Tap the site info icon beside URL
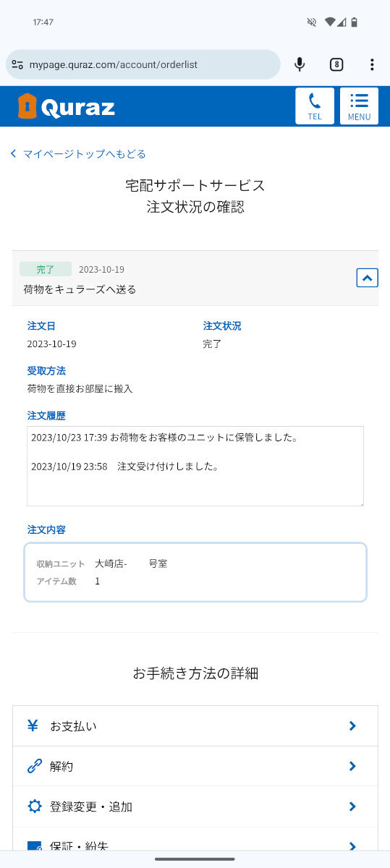This screenshot has height=868, width=390. (x=17, y=64)
